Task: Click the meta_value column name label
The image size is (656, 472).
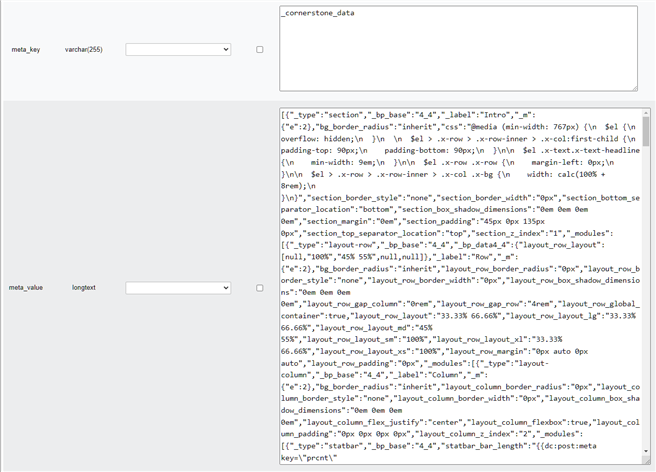Action: (x=27, y=287)
